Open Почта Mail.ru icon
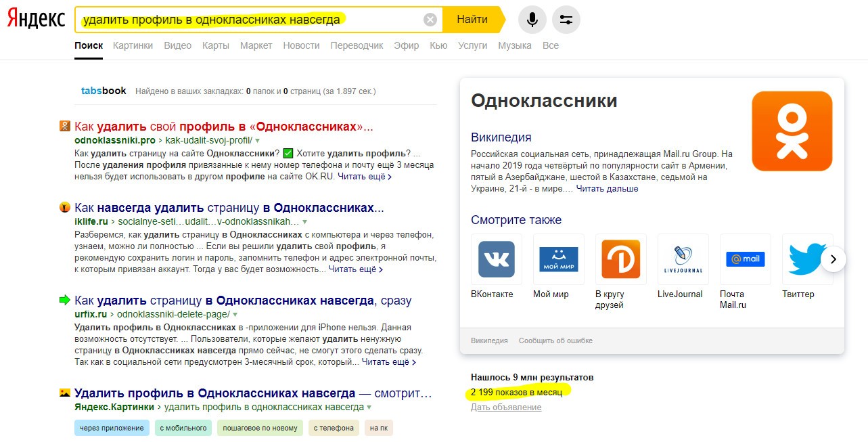Viewport: 868px width, 442px height. [745, 259]
